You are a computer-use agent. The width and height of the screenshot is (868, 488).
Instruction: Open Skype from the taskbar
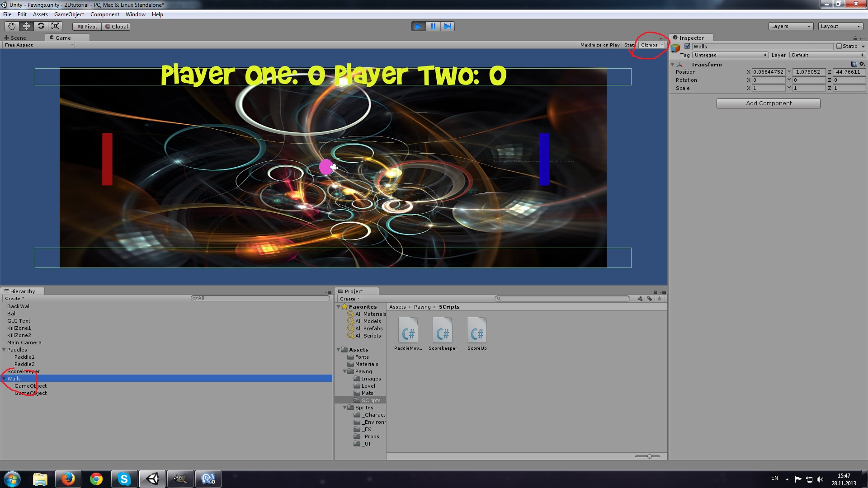coord(124,479)
